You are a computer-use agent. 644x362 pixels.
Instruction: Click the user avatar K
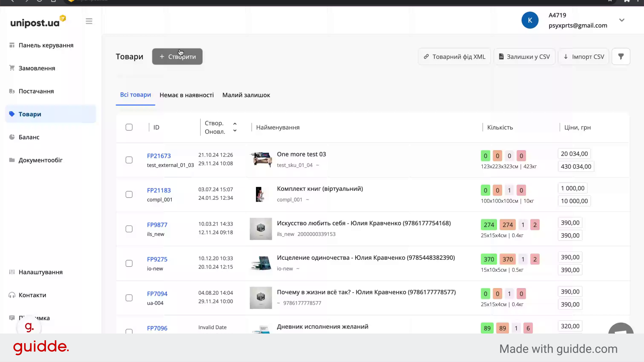point(530,20)
